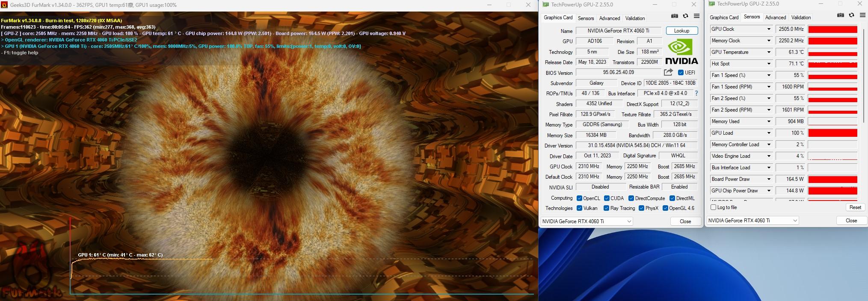Toggle the Ray Tracing checkbox
Viewport: 868px width, 301px height.
click(606, 208)
